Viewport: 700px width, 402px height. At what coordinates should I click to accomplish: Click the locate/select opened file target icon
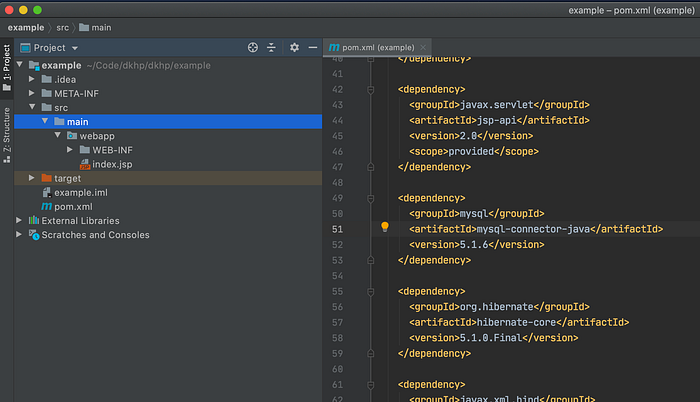[253, 47]
